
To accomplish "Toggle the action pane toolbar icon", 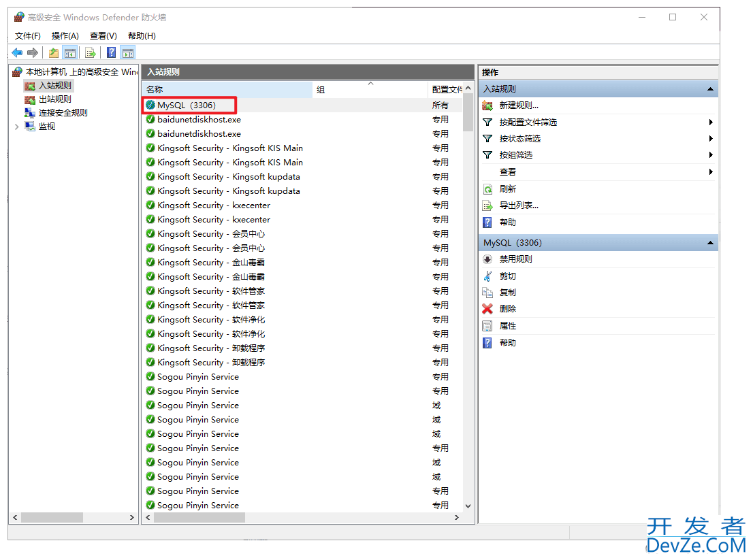I will coord(128,53).
